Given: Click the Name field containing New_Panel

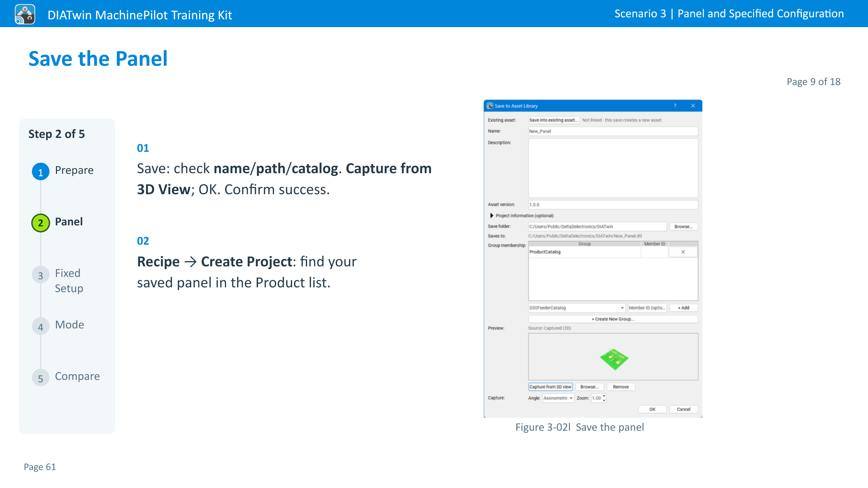Looking at the screenshot, I should click(613, 131).
